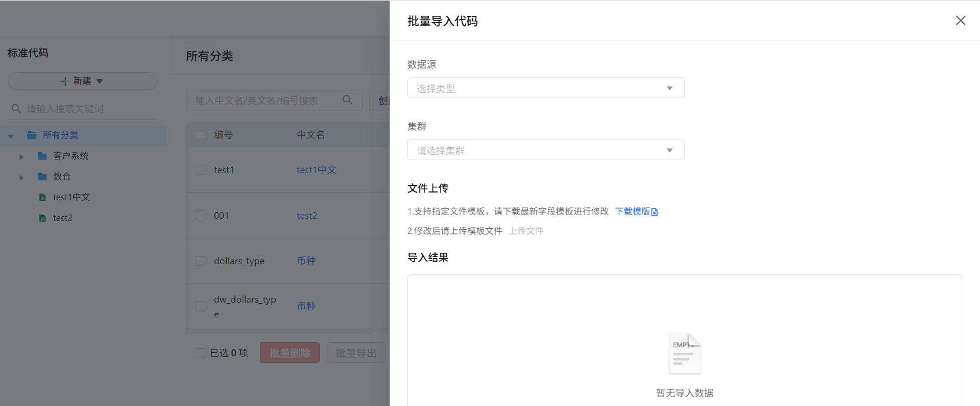The height and width of the screenshot is (406, 980).
Task: Click the dollars_type code cell
Action: pyautogui.click(x=239, y=261)
